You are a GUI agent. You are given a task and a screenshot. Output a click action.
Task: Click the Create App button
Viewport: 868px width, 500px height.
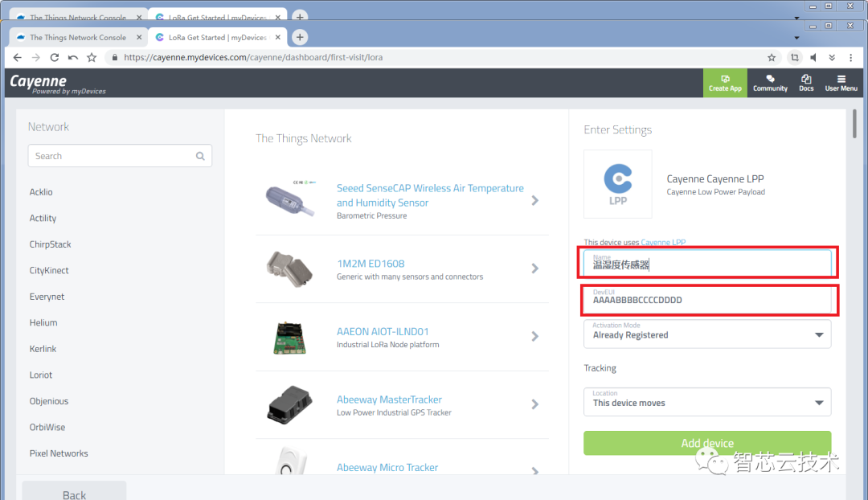coord(725,83)
